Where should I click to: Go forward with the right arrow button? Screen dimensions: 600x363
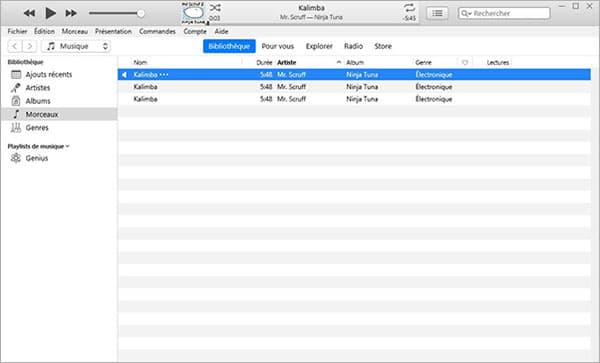pyautogui.click(x=29, y=46)
